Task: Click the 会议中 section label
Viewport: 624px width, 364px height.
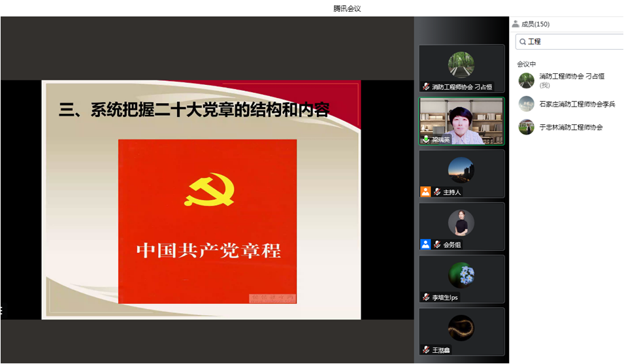Action: 526,64
